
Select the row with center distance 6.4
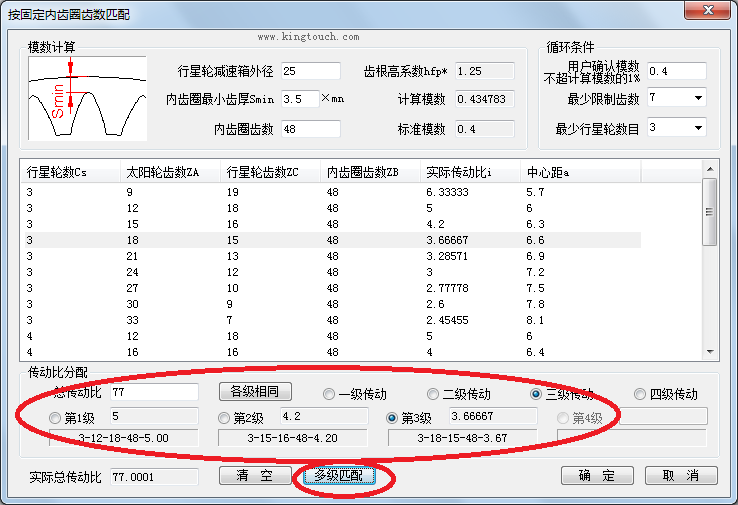coord(333,352)
